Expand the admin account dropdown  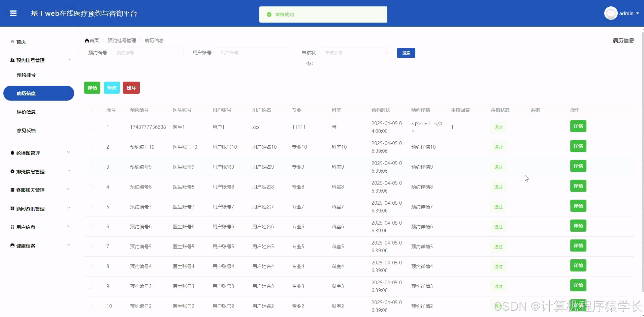[x=638, y=13]
